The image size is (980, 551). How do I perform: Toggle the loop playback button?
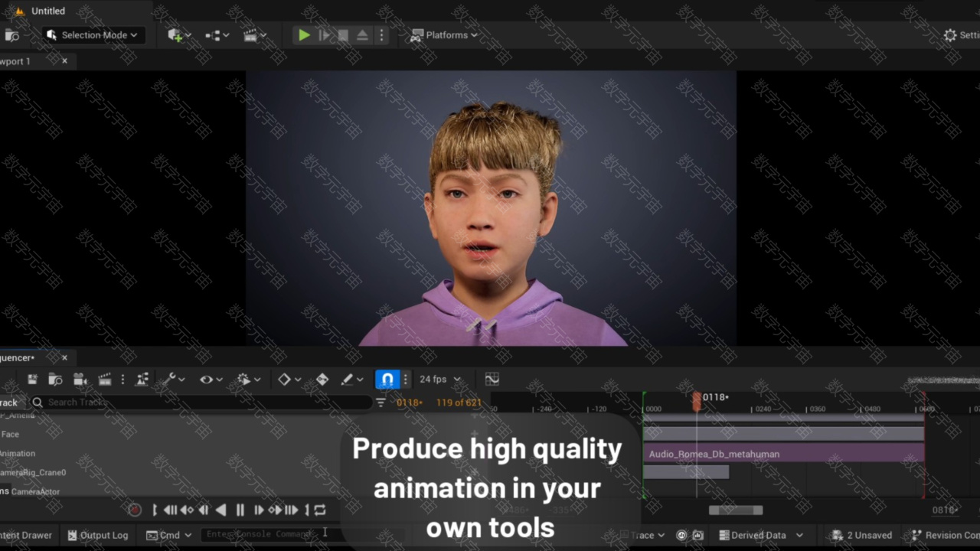coord(320,510)
